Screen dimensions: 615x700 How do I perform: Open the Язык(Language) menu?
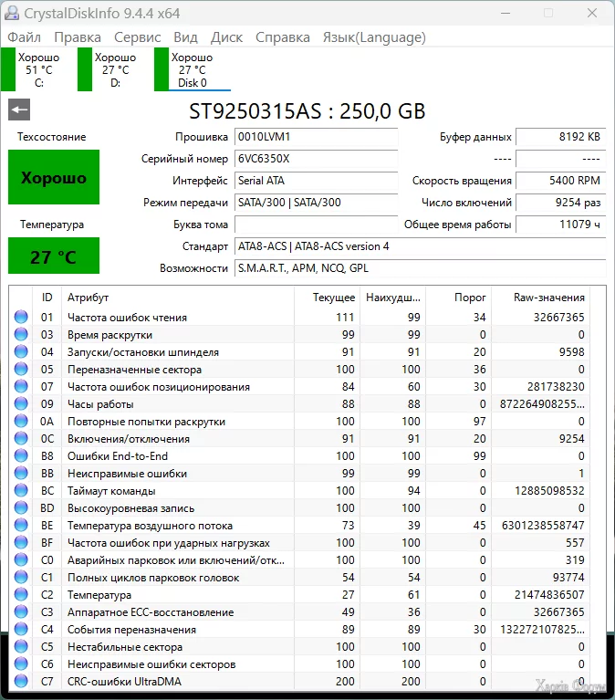coord(374,37)
